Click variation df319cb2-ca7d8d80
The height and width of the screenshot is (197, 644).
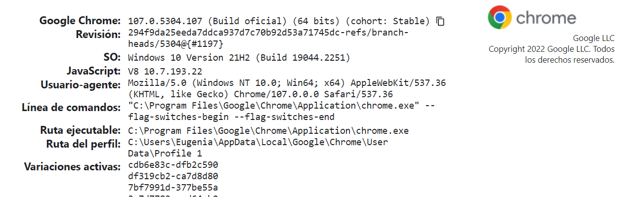(173, 176)
